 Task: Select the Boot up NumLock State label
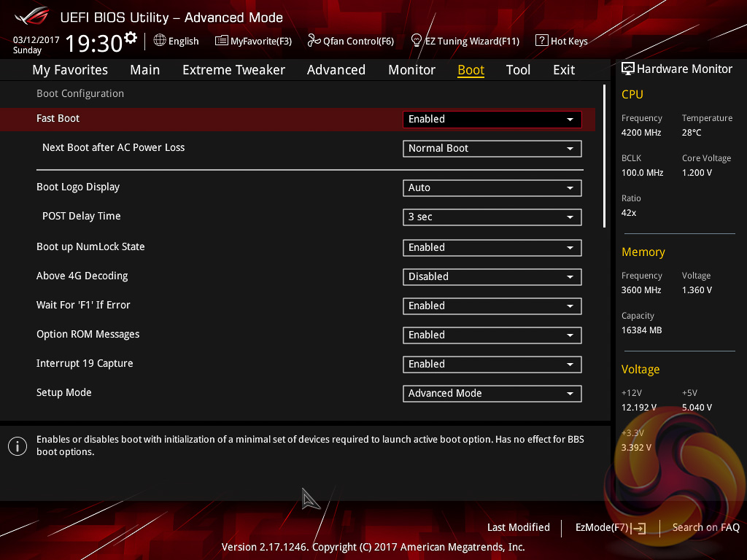point(90,246)
